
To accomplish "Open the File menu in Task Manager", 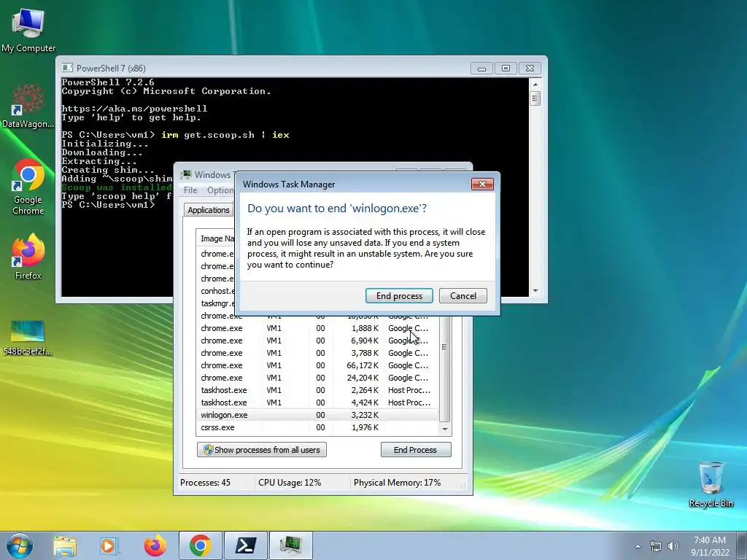I will pos(190,190).
